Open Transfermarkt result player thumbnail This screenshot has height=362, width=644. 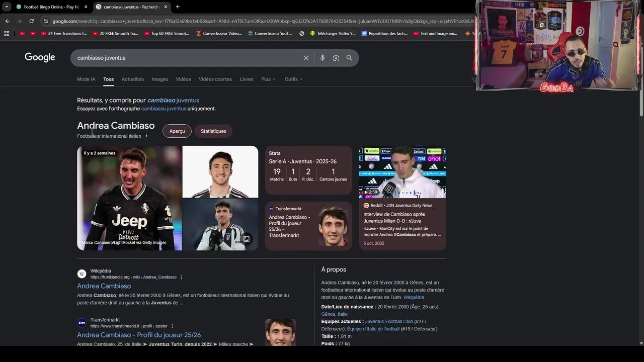coord(280,332)
